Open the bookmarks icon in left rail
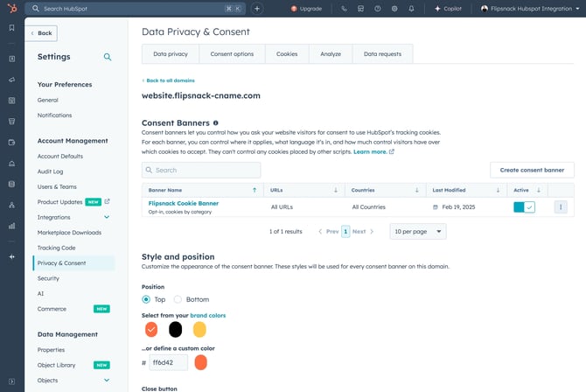This screenshot has height=392, width=586. click(x=11, y=27)
